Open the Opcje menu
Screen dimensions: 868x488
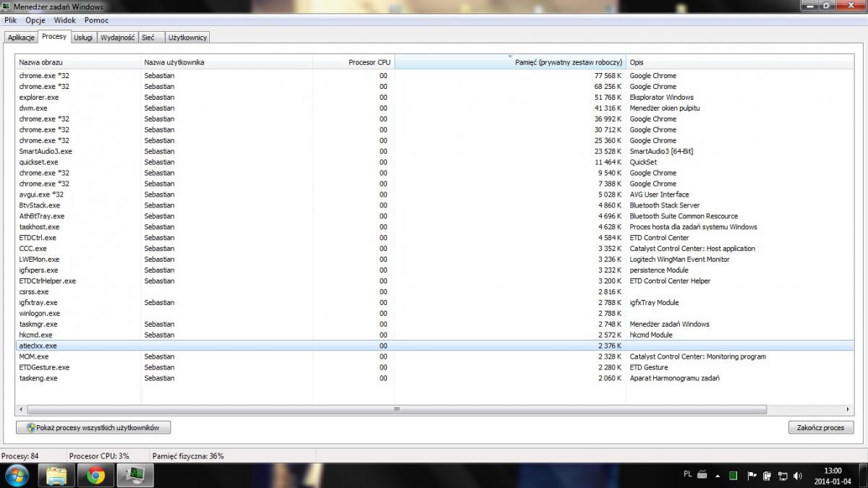coord(35,20)
